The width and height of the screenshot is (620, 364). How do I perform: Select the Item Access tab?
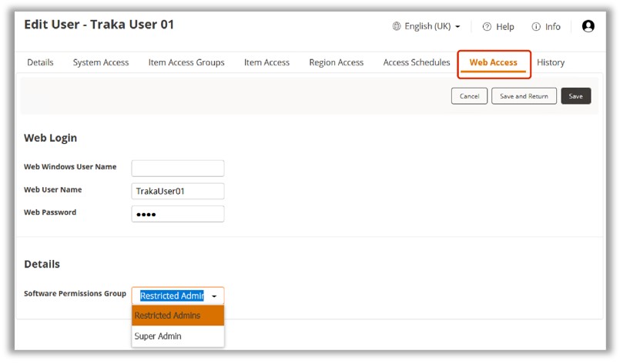pyautogui.click(x=266, y=62)
